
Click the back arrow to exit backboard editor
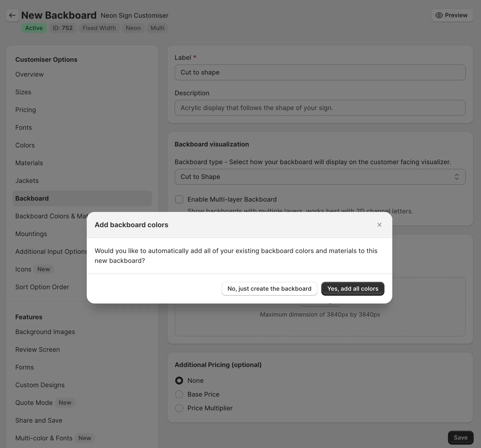pos(12,15)
